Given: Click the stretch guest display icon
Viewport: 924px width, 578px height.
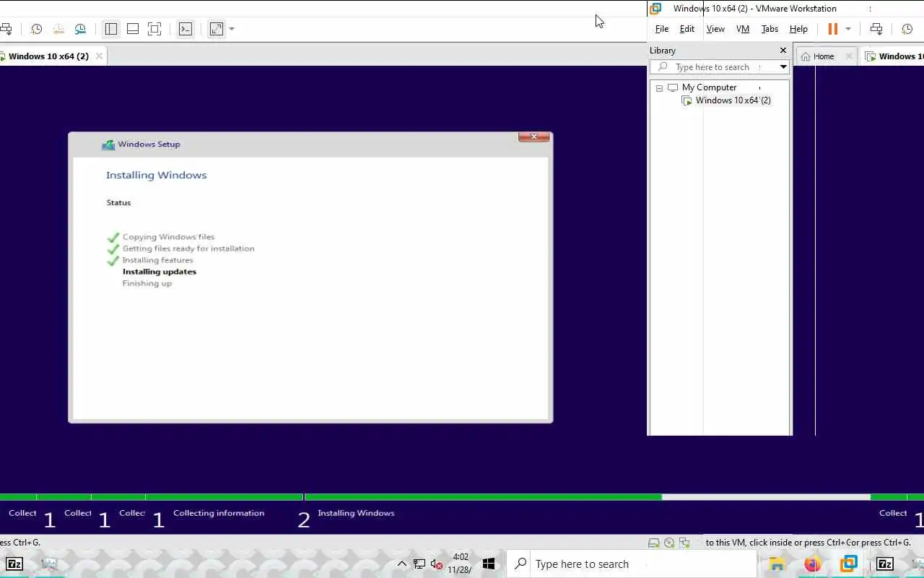Looking at the screenshot, I should tap(216, 29).
